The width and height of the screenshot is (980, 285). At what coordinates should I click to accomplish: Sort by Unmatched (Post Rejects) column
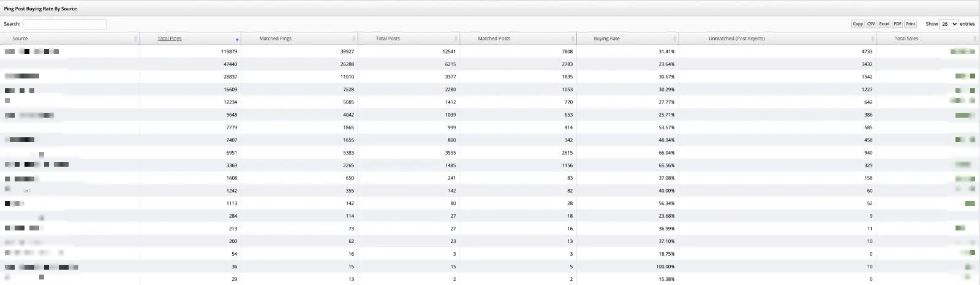(x=736, y=39)
